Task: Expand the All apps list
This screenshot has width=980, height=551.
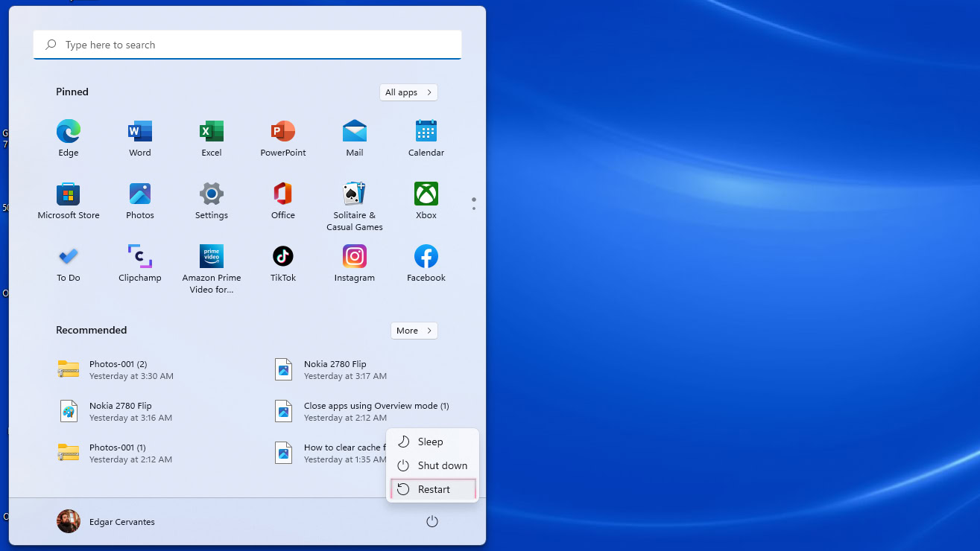Action: [x=408, y=92]
